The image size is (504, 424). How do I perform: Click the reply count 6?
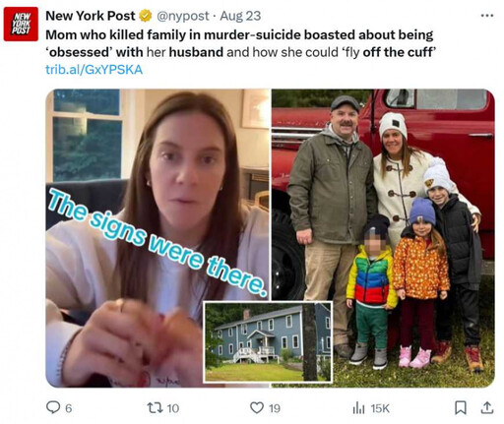coord(69,408)
